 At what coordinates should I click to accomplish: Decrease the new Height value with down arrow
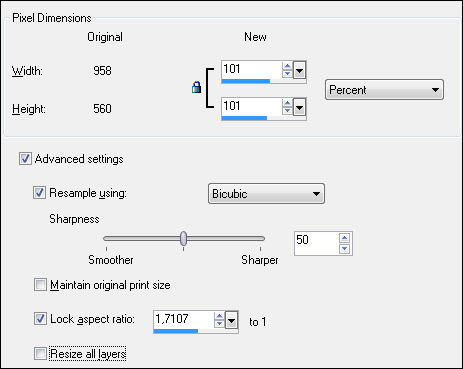(287, 111)
